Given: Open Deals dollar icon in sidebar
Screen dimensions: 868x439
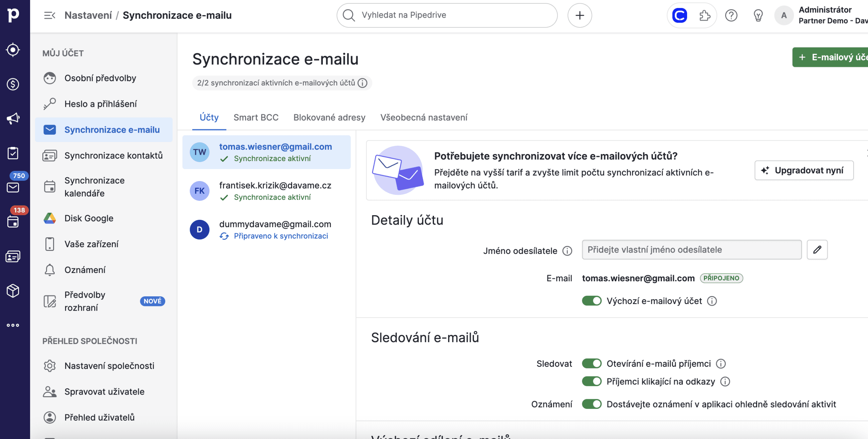Looking at the screenshot, I should pyautogui.click(x=13, y=84).
